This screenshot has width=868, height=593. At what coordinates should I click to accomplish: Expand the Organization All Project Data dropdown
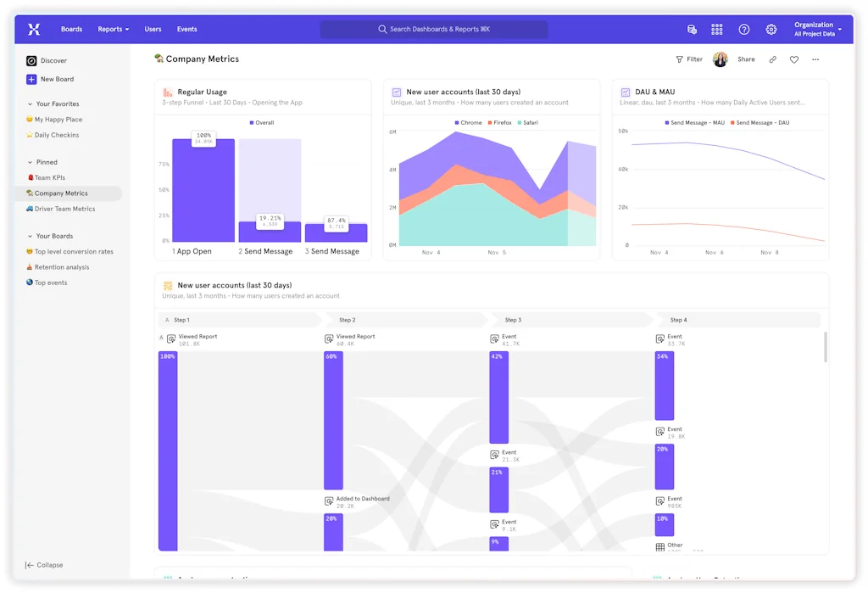(x=815, y=28)
